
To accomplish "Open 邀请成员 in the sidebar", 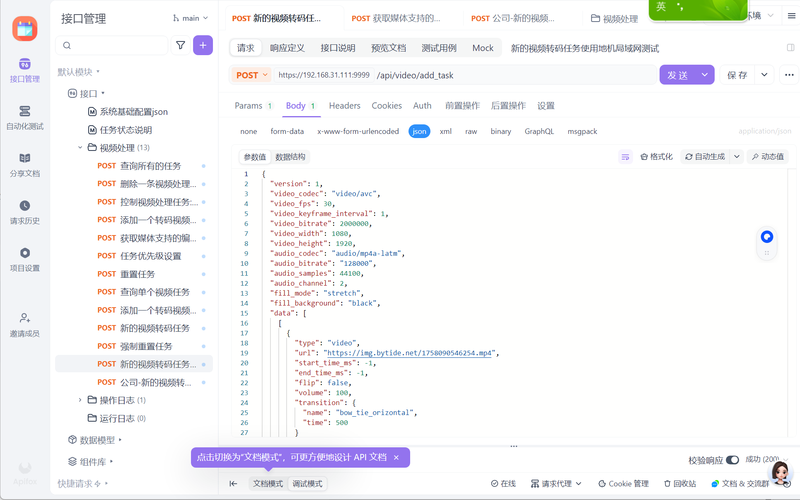I will click(24, 325).
